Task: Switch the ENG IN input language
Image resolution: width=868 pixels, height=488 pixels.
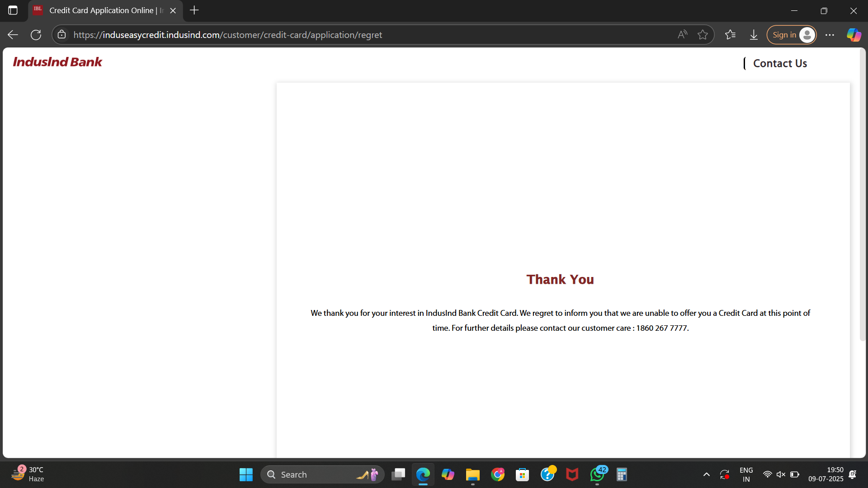Action: [746, 474]
